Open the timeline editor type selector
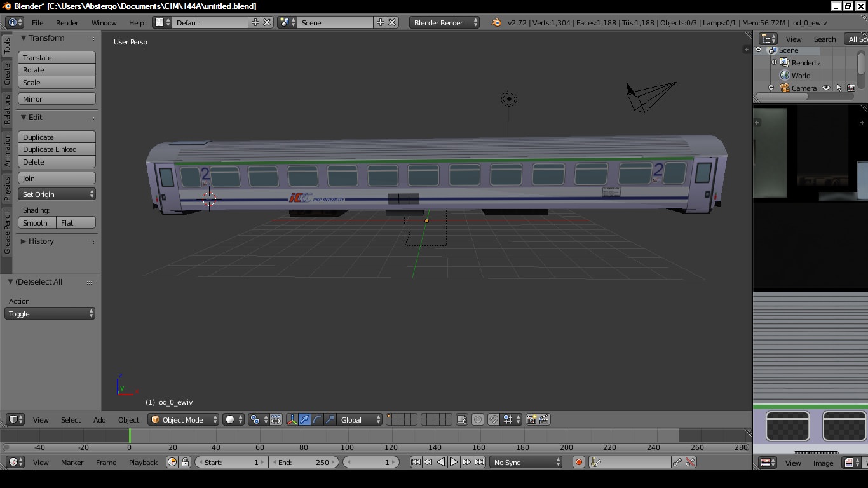 15,463
